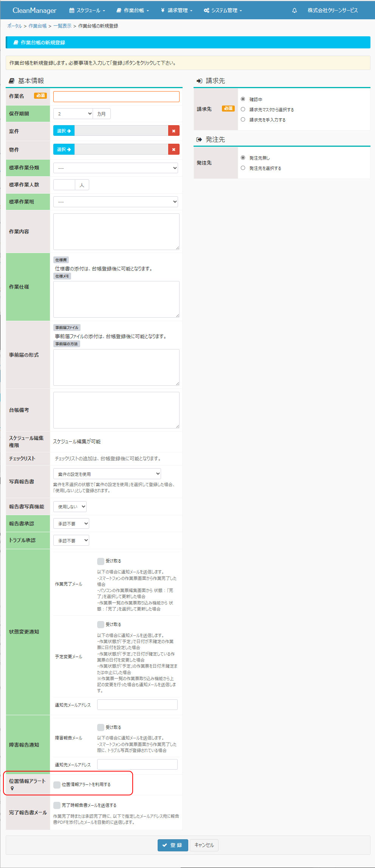Open the スケジュール menu
The width and height of the screenshot is (375, 868).
pyautogui.click(x=87, y=11)
